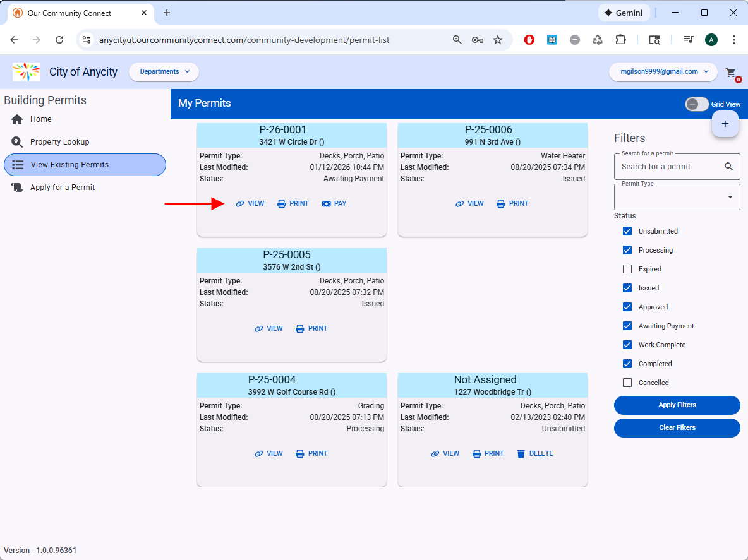748x560 pixels.
Task: Open the Permit Type filter dropdown
Action: pos(677,197)
